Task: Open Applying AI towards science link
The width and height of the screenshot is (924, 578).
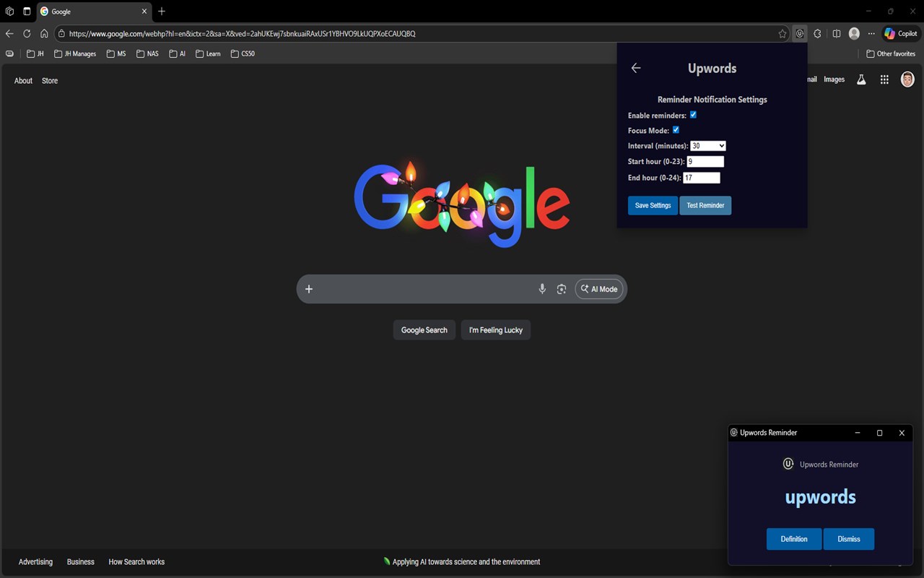Action: coord(462,562)
